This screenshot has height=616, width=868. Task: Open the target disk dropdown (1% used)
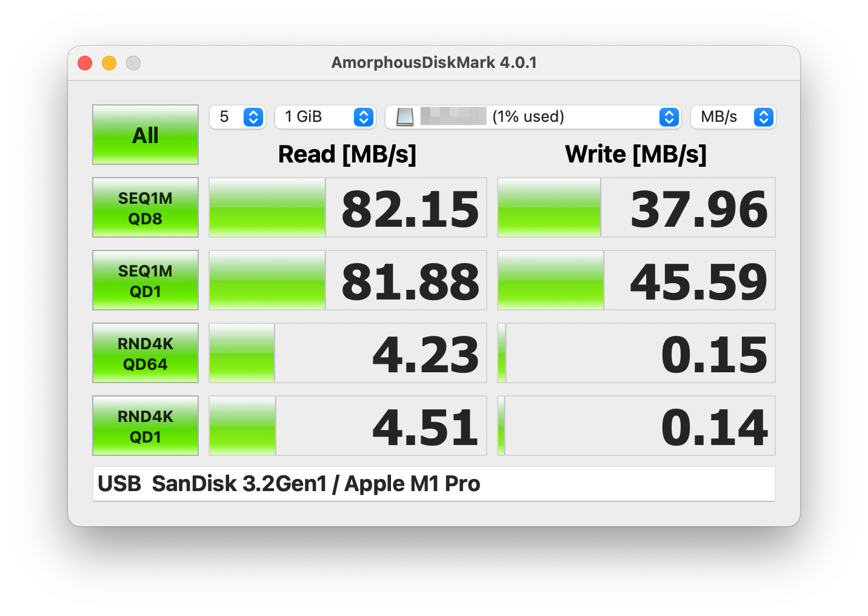533,116
